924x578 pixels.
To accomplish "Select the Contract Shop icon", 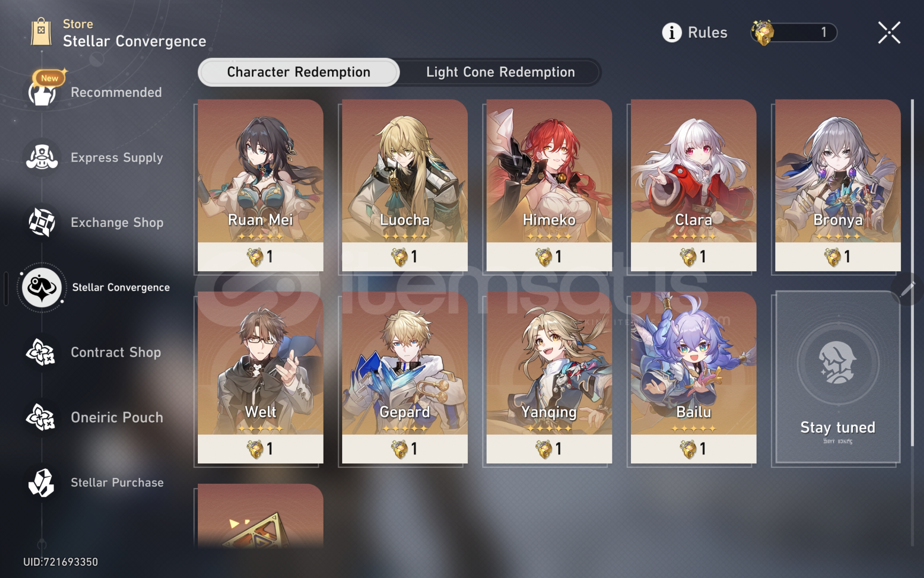I will pyautogui.click(x=42, y=352).
